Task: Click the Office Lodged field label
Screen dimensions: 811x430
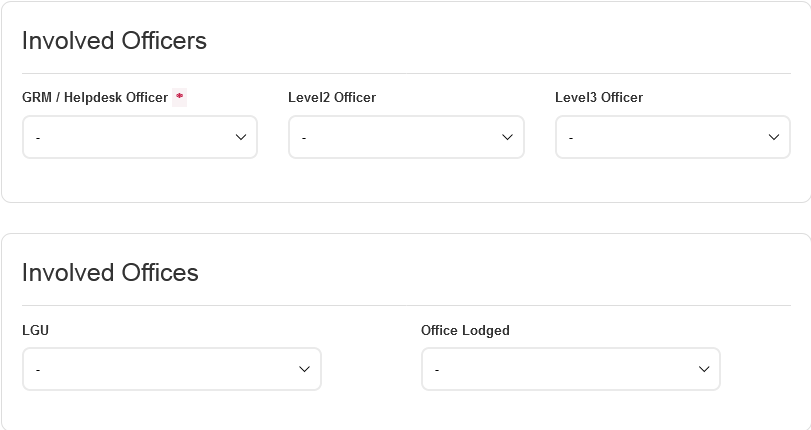Action: 465,330
